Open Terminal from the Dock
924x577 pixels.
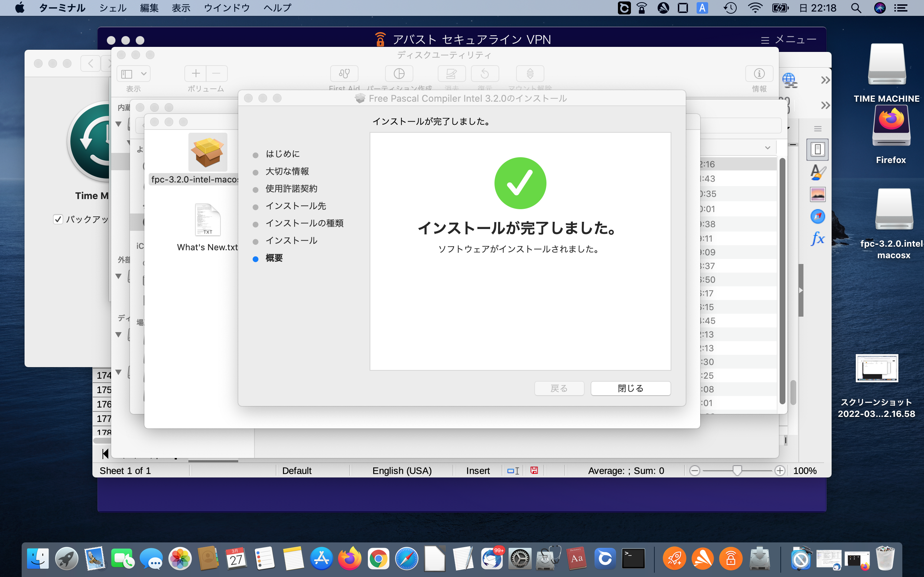(x=633, y=559)
